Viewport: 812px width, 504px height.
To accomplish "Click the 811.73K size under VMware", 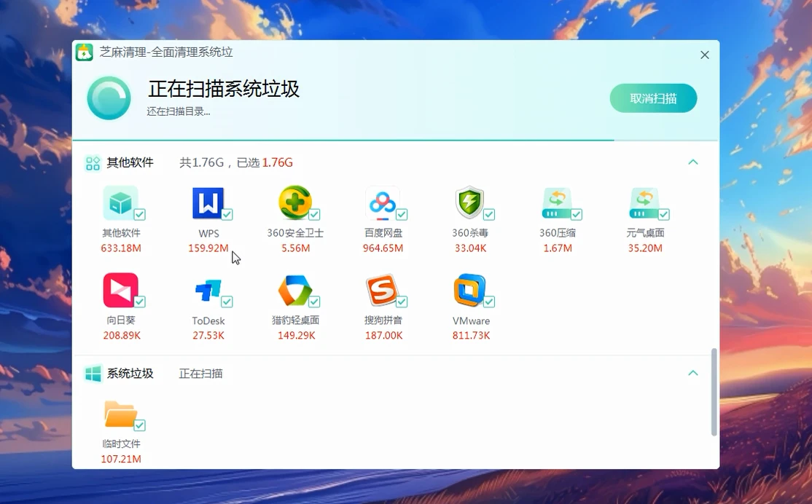I will 471,335.
